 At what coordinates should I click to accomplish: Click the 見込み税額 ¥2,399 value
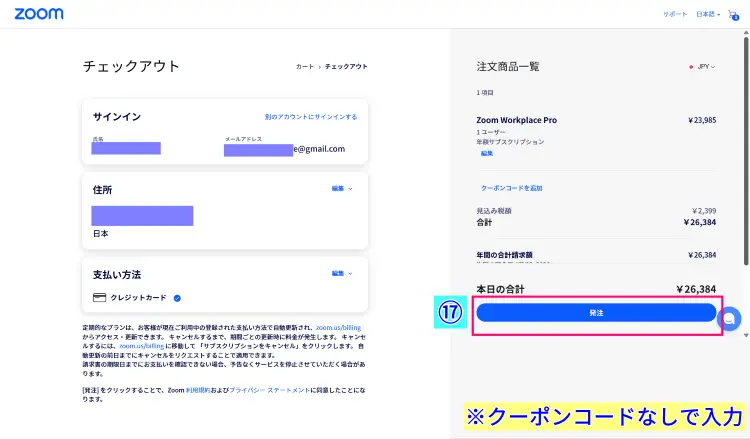coord(704,211)
